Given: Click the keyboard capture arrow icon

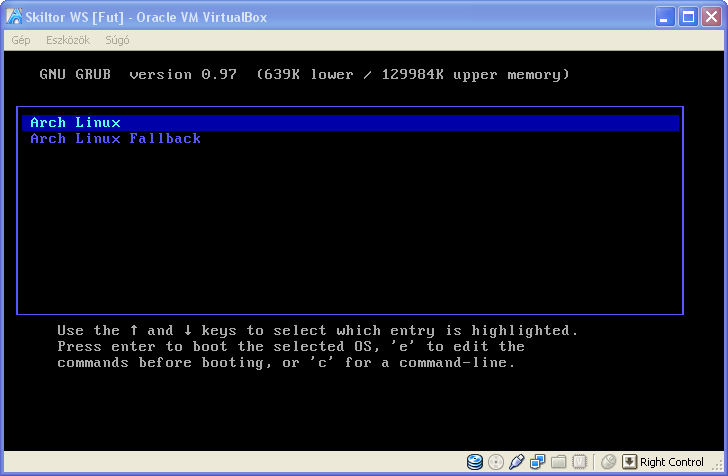Looking at the screenshot, I should coord(629,462).
